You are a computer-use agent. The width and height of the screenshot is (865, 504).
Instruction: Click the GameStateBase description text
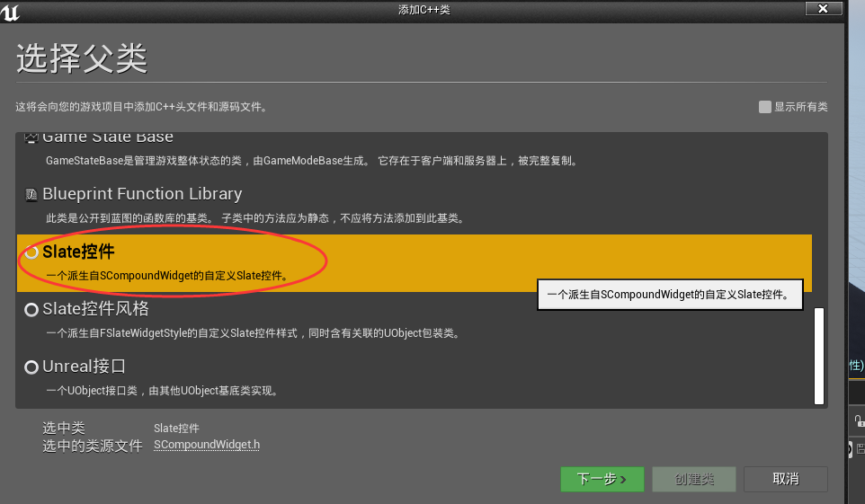pos(312,161)
